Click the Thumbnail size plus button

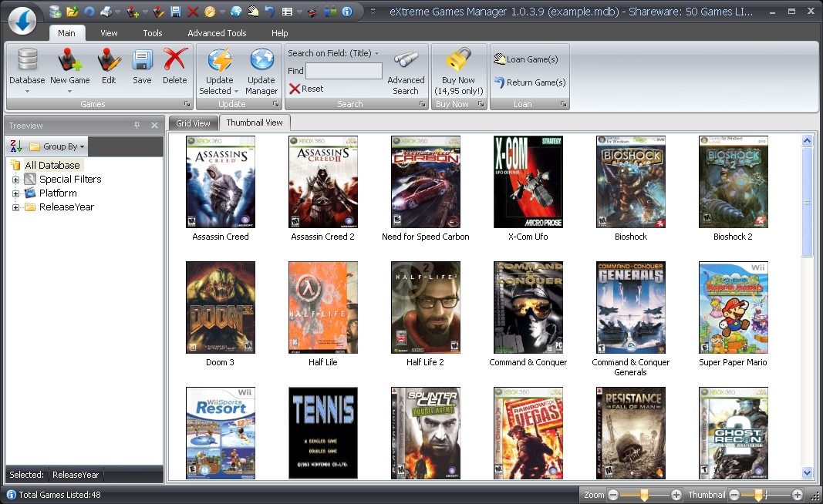798,495
